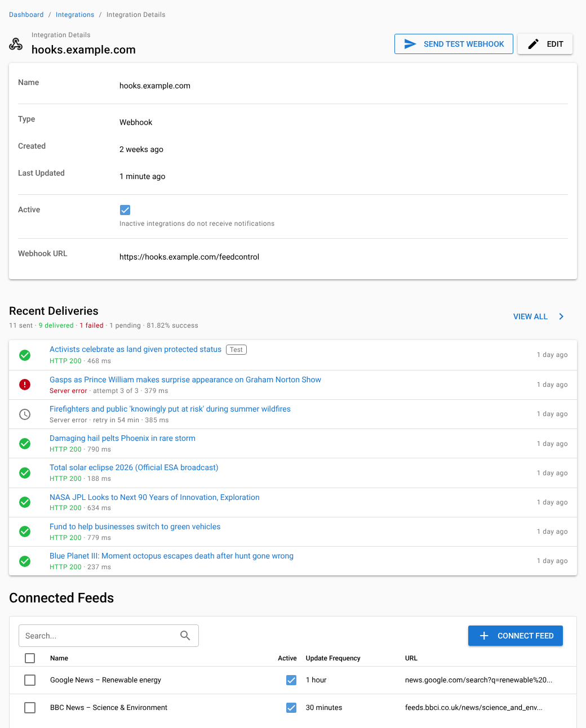The height and width of the screenshot is (728, 586).
Task: Select the Google News Renewable energy row checkbox
Action: [30, 680]
